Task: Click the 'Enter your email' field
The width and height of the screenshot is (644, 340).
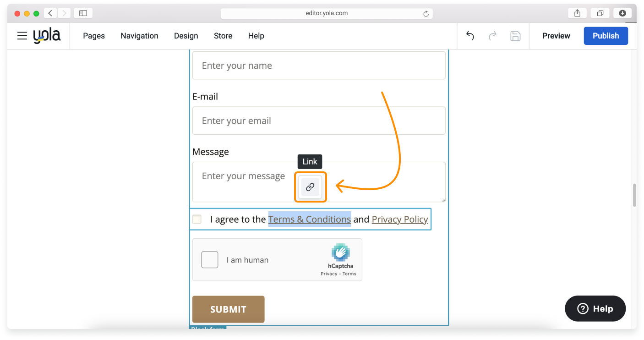Action: coord(319,121)
